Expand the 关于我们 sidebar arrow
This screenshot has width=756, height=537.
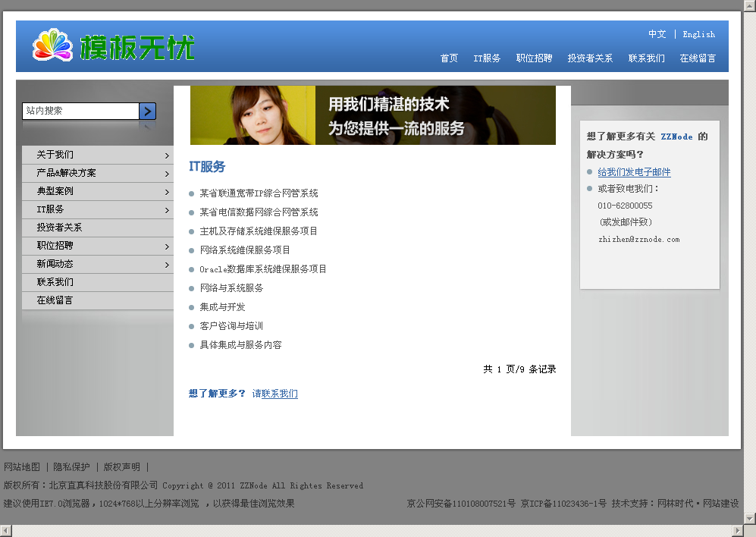pyautogui.click(x=167, y=155)
